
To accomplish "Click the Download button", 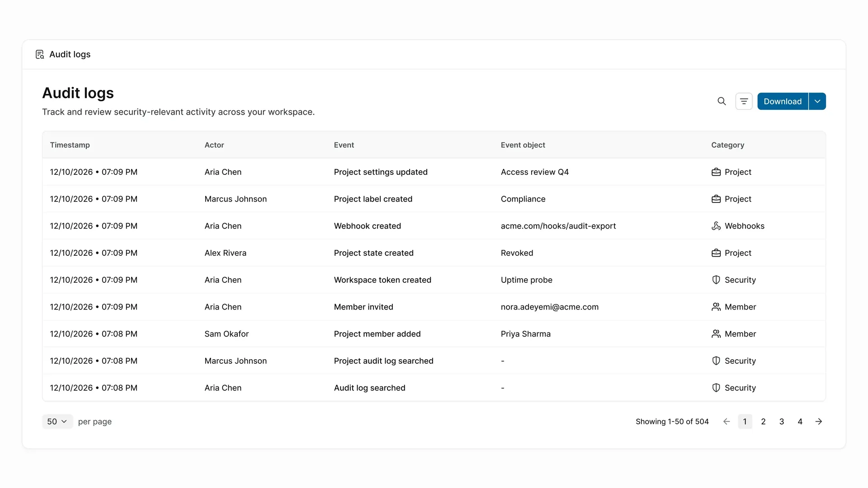I will click(x=783, y=101).
